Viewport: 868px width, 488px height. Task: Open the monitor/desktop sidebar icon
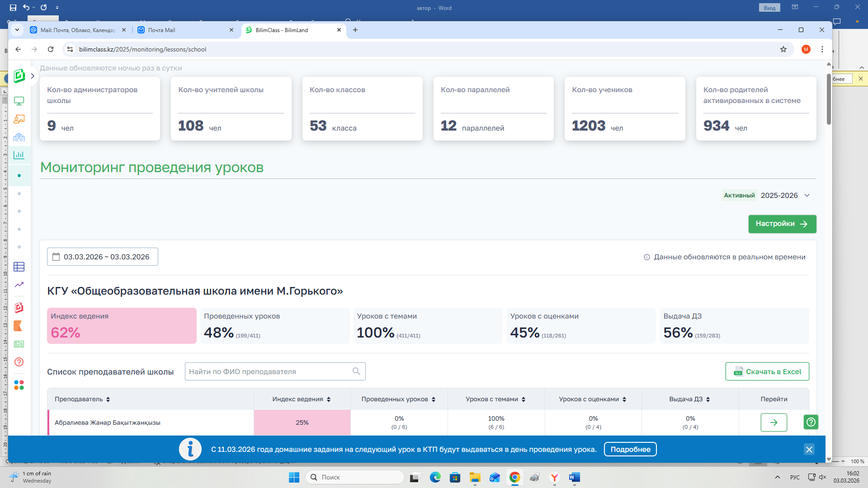pyautogui.click(x=19, y=101)
